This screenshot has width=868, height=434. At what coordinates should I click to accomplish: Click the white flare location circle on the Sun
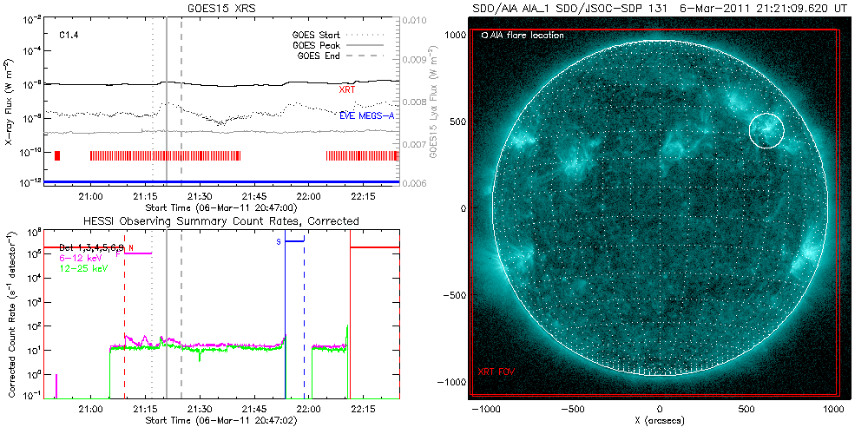[766, 130]
